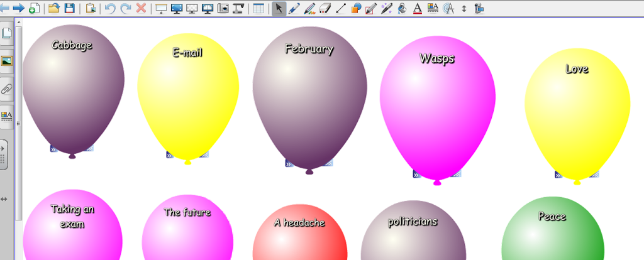The width and height of the screenshot is (644, 260).
Task: Save the notebook file
Action: click(69, 8)
